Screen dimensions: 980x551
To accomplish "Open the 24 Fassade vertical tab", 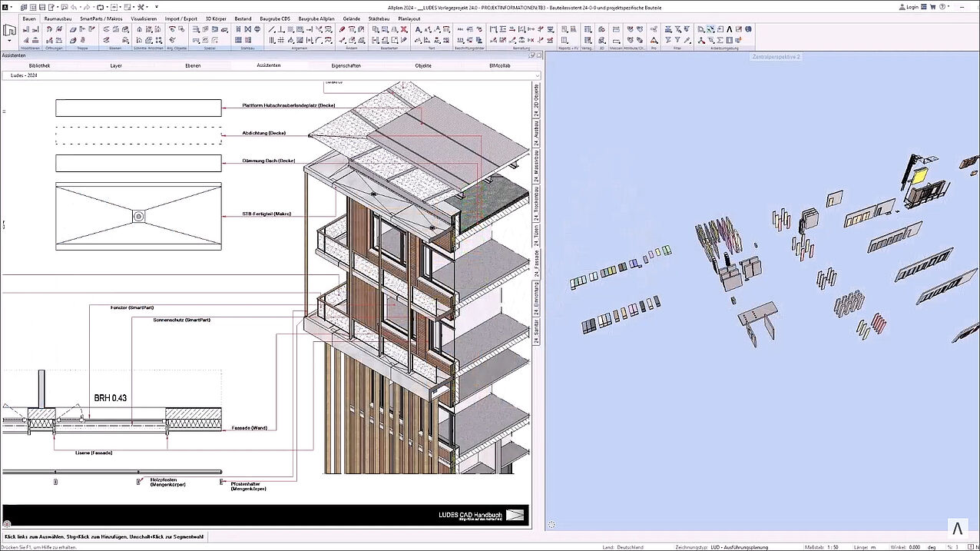I will 536,262.
